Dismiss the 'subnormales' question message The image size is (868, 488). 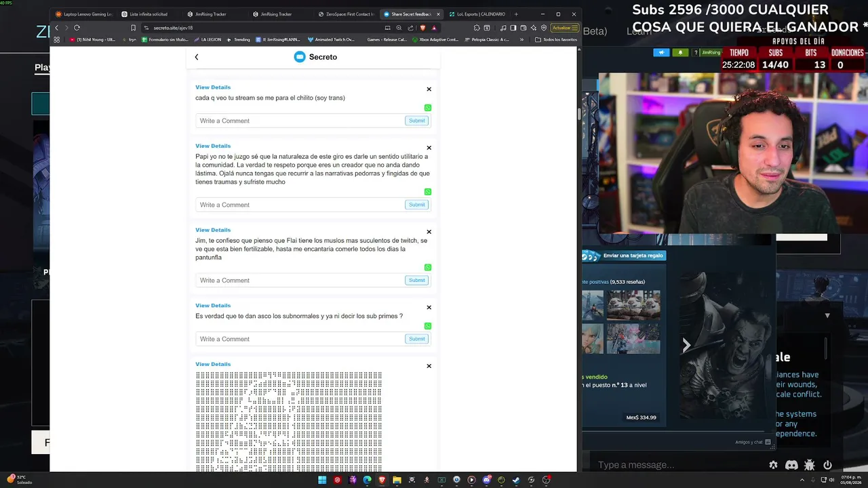point(429,307)
